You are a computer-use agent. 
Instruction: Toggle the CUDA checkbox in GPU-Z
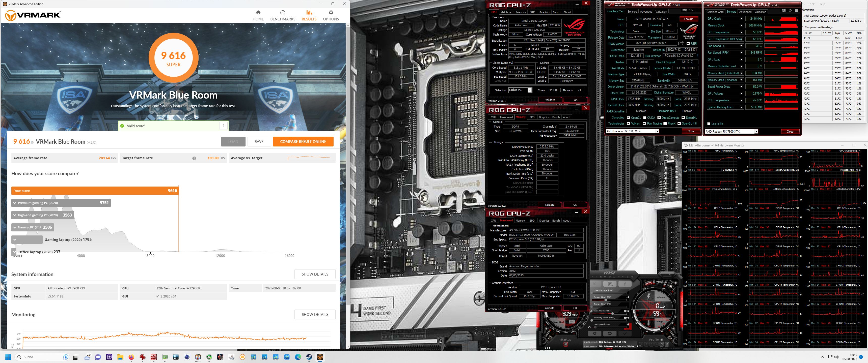[x=645, y=117]
